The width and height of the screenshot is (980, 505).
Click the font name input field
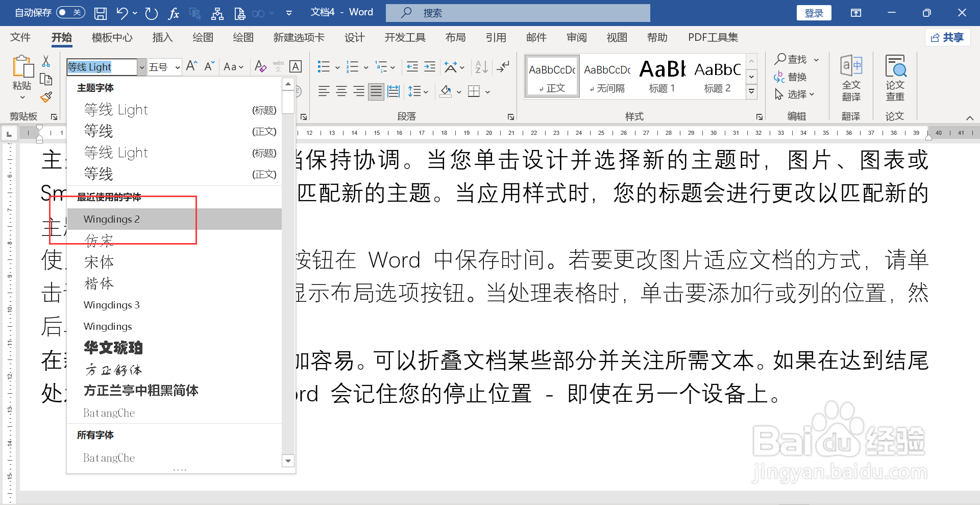[x=102, y=67]
